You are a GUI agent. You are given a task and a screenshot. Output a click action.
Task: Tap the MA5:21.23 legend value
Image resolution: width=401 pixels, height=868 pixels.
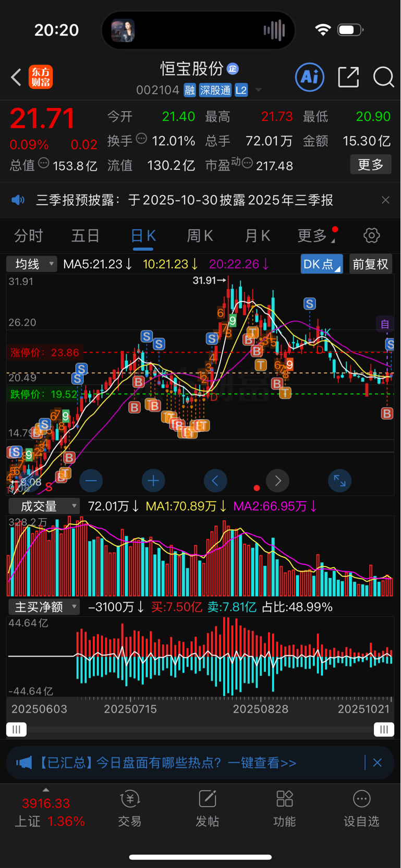(x=97, y=264)
